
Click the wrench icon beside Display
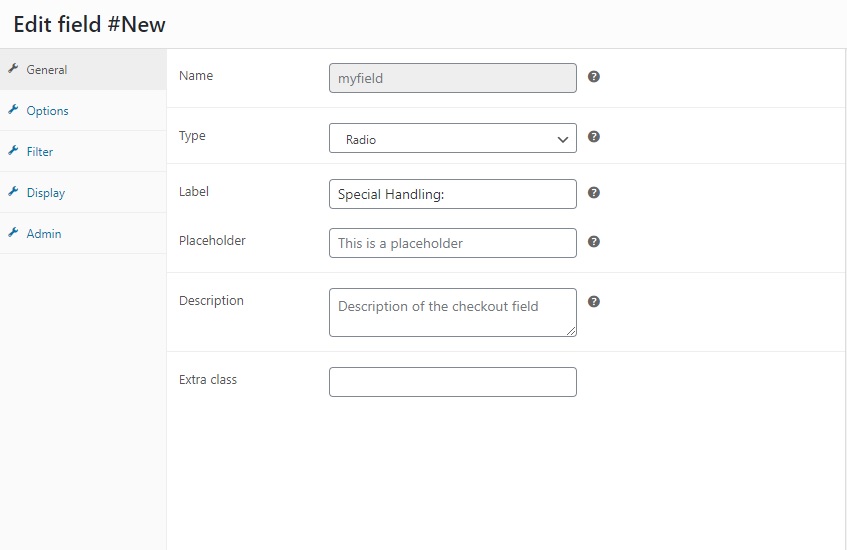click(x=14, y=192)
